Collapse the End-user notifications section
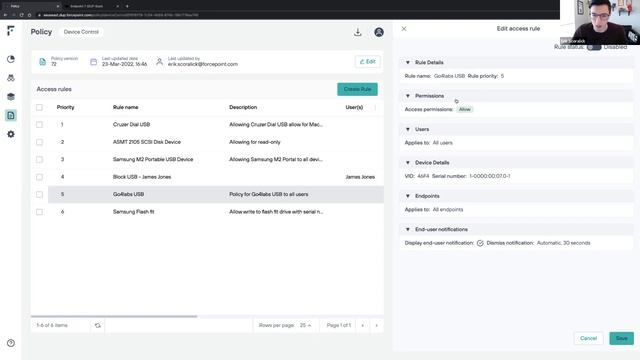The image size is (640, 360). pyautogui.click(x=407, y=229)
